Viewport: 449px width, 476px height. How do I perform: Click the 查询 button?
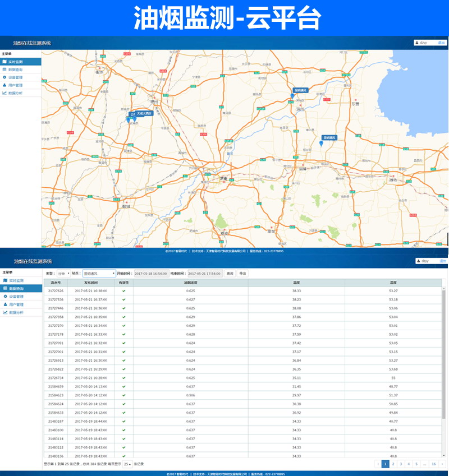point(230,274)
